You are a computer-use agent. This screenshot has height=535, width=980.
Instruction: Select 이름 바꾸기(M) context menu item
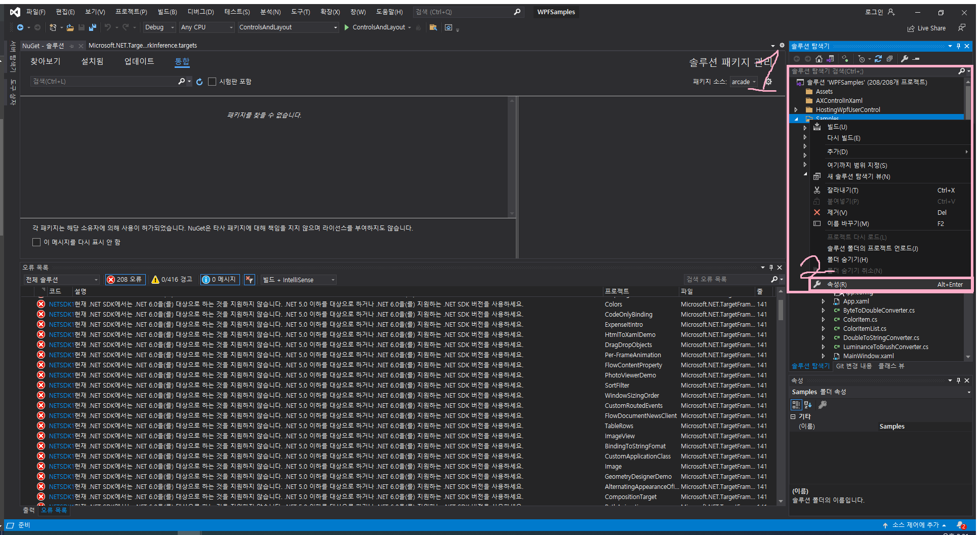(x=890, y=224)
